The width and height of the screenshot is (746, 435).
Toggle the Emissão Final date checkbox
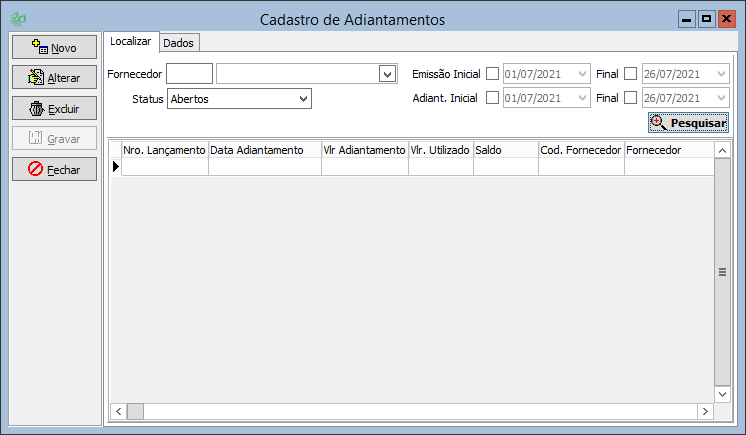point(629,74)
